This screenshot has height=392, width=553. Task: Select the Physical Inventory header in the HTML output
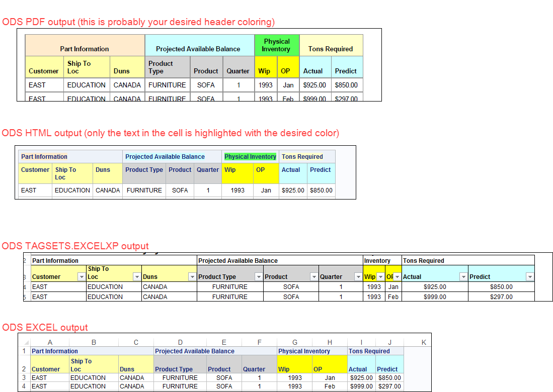pos(250,156)
